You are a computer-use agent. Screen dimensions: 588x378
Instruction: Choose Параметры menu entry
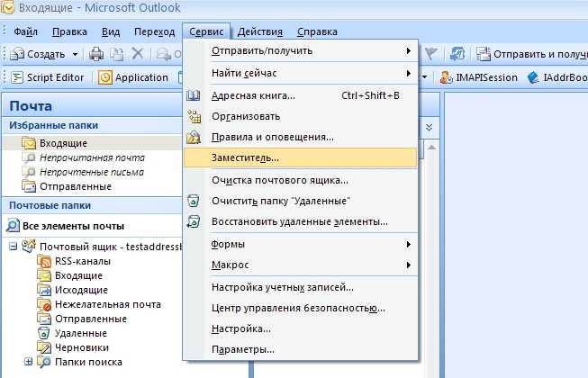[x=301, y=349]
